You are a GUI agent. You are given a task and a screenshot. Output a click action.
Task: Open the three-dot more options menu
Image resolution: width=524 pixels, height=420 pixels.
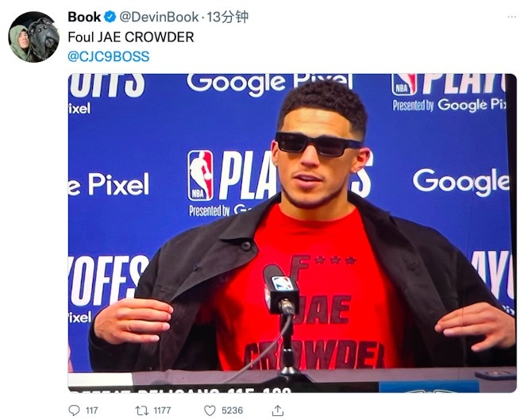pos(511,17)
